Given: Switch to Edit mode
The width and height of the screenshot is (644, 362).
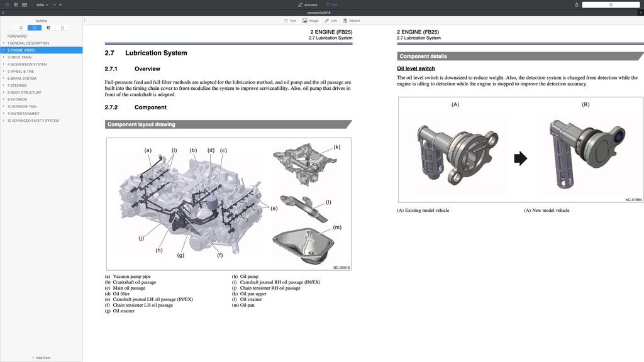Looking at the screenshot, I should click(331, 4).
